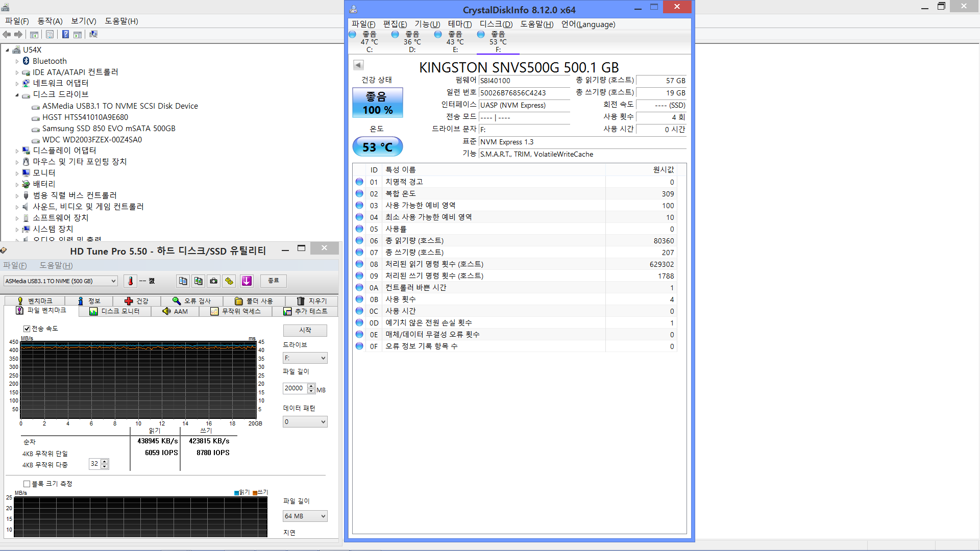Click HD Tune title bar app icon

pos(4,251)
